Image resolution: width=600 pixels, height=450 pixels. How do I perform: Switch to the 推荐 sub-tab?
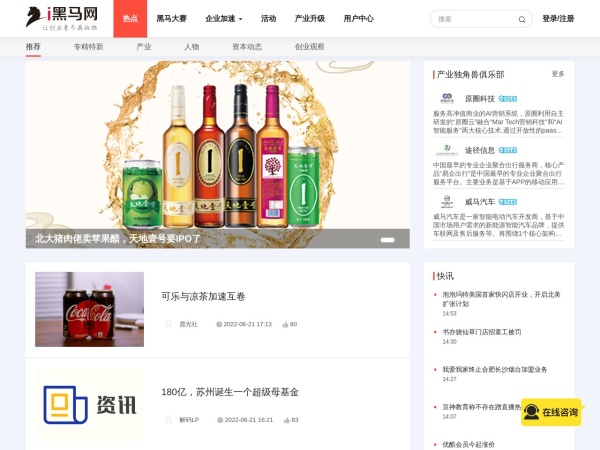click(x=33, y=47)
